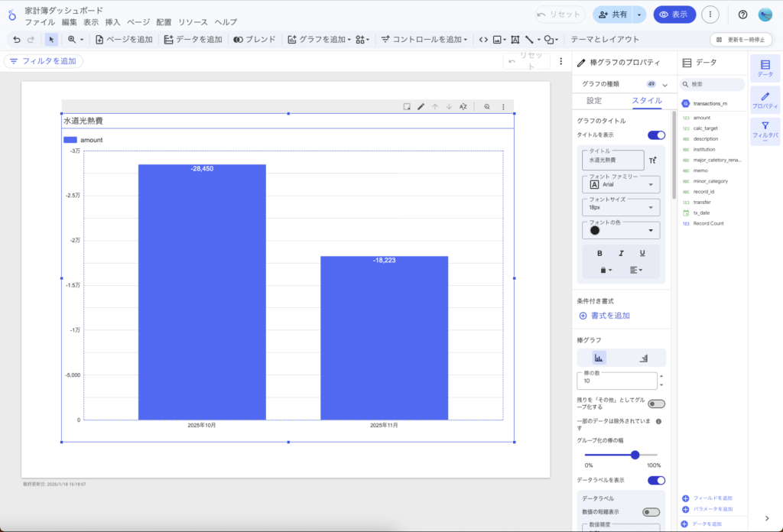Open the 挿入 menu
The height and width of the screenshot is (532, 783).
112,22
